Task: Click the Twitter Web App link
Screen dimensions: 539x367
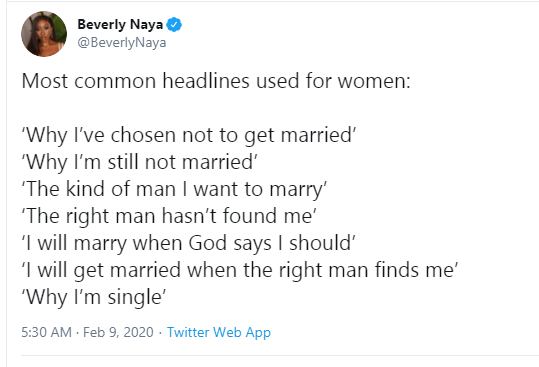Action: click(x=219, y=332)
